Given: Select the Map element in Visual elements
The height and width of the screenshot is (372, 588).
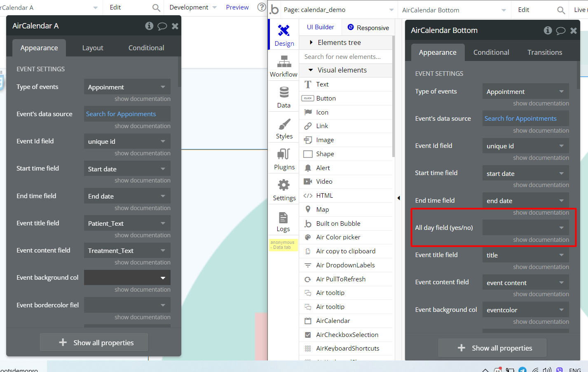Looking at the screenshot, I should [x=346, y=210].
